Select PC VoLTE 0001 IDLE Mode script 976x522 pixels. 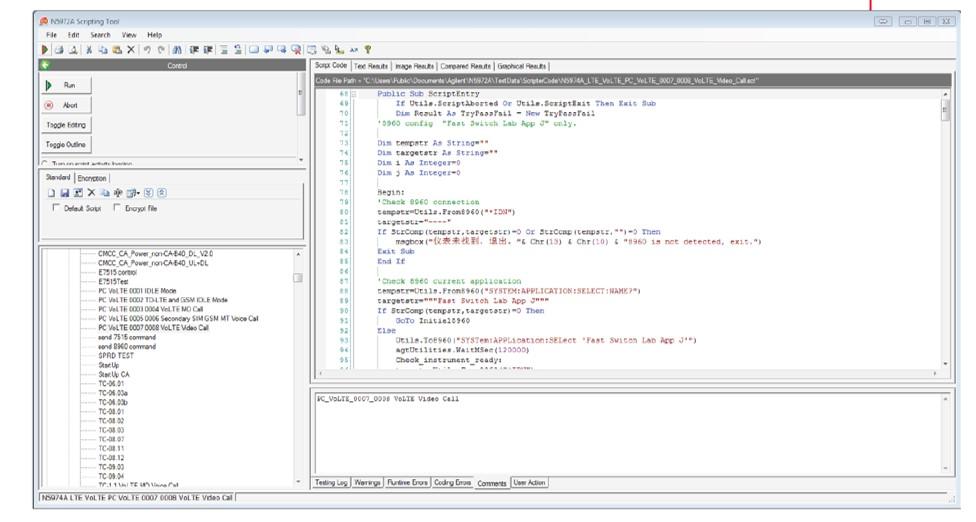click(138, 291)
